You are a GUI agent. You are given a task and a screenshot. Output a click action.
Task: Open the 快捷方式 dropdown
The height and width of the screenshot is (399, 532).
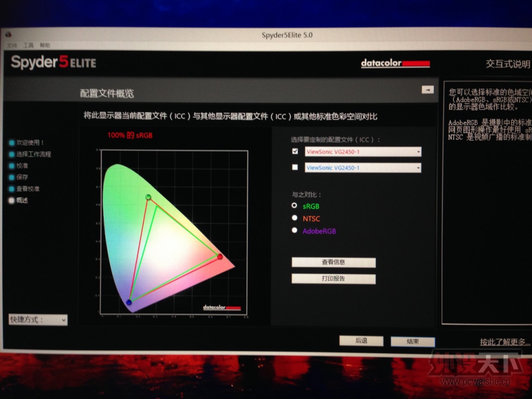pyautogui.click(x=38, y=320)
